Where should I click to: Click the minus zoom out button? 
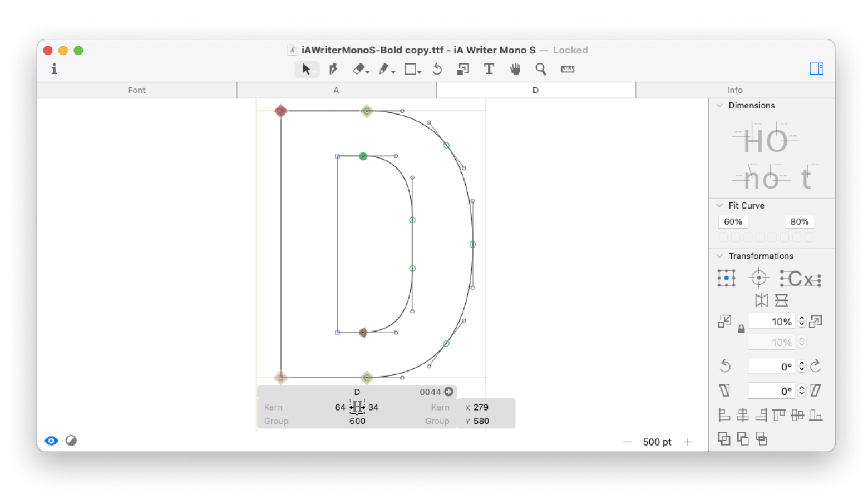coord(628,442)
